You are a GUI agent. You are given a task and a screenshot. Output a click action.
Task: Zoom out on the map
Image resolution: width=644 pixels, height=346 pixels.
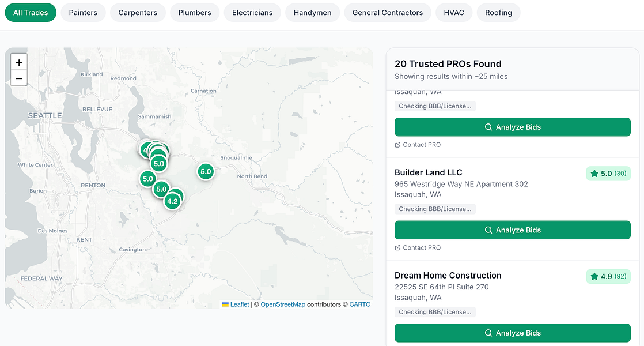tap(19, 78)
